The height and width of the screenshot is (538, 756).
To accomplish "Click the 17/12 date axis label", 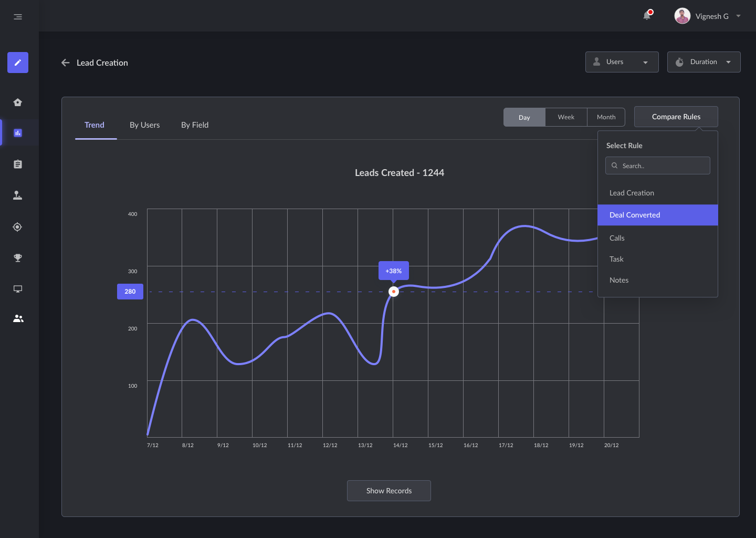I will (506, 445).
